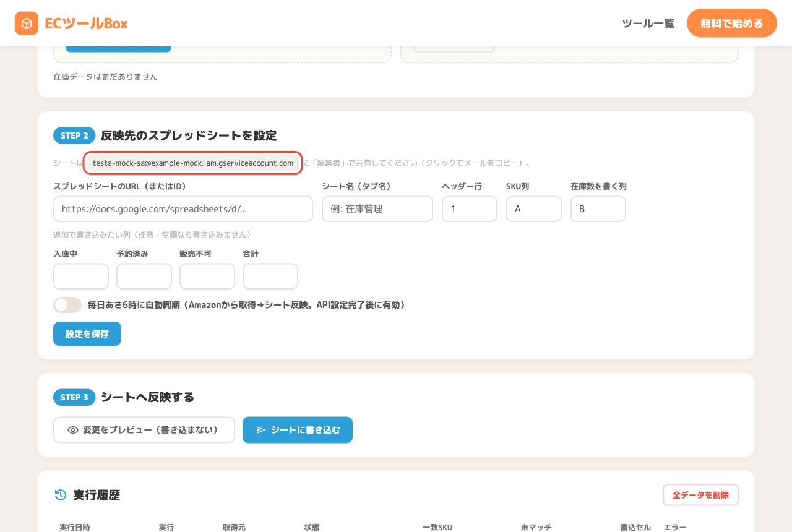This screenshot has width=792, height=532.
Task: Click the ECツールBox cube logo icon
Action: click(27, 24)
